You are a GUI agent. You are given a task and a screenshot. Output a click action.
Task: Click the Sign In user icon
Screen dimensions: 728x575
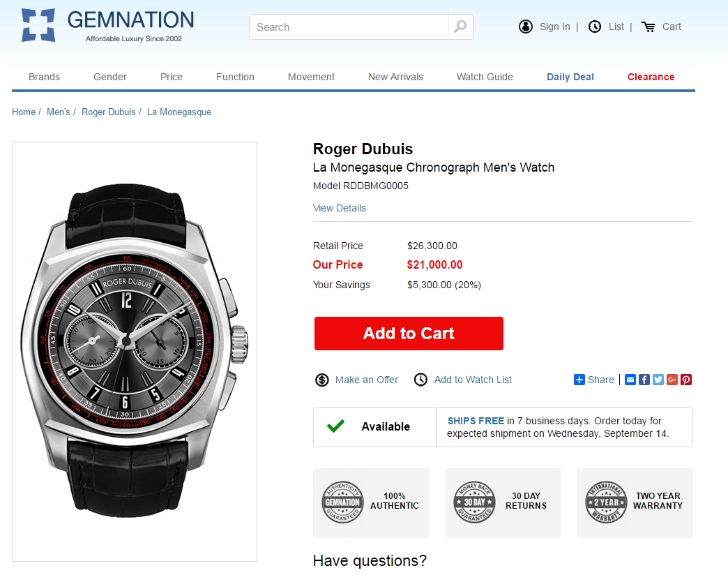[x=526, y=27]
